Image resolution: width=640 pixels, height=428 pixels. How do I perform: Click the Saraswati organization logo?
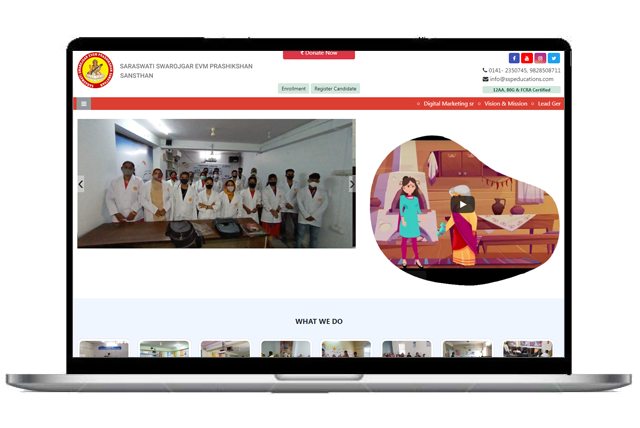tap(96, 72)
